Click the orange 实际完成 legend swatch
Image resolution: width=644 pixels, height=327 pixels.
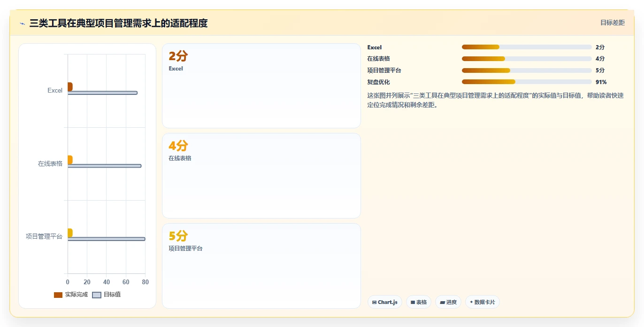(x=58, y=295)
